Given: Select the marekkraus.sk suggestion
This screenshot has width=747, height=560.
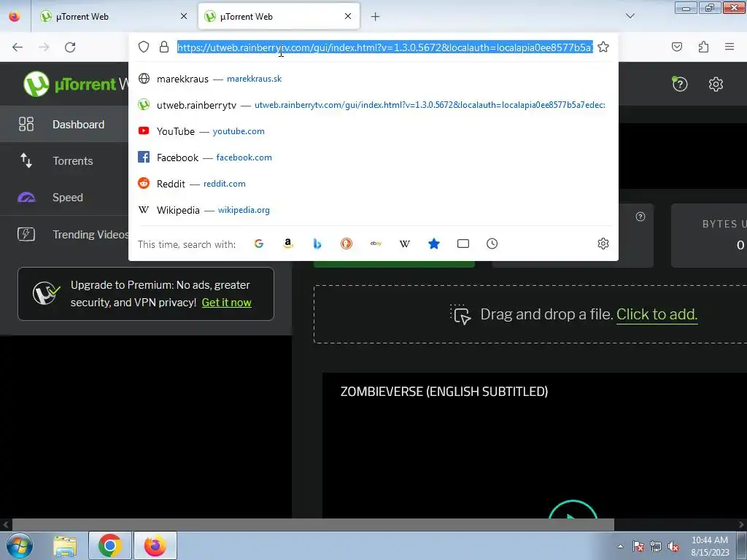Looking at the screenshot, I should click(x=373, y=79).
